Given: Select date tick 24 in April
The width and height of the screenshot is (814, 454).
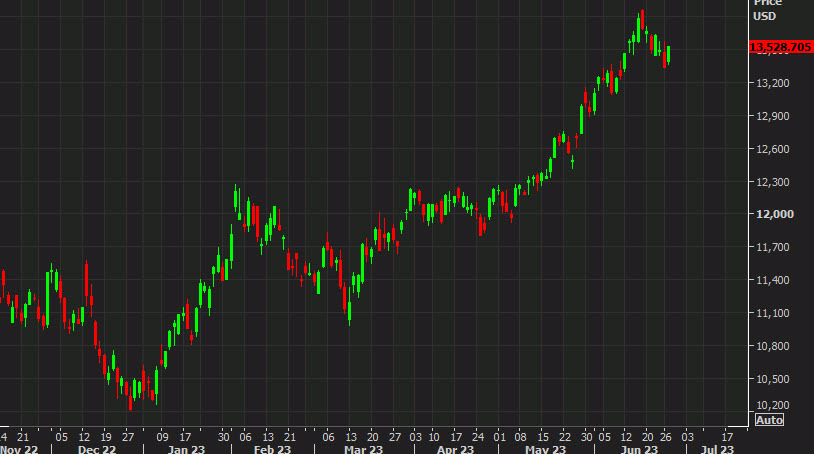Looking at the screenshot, I should point(478,437).
